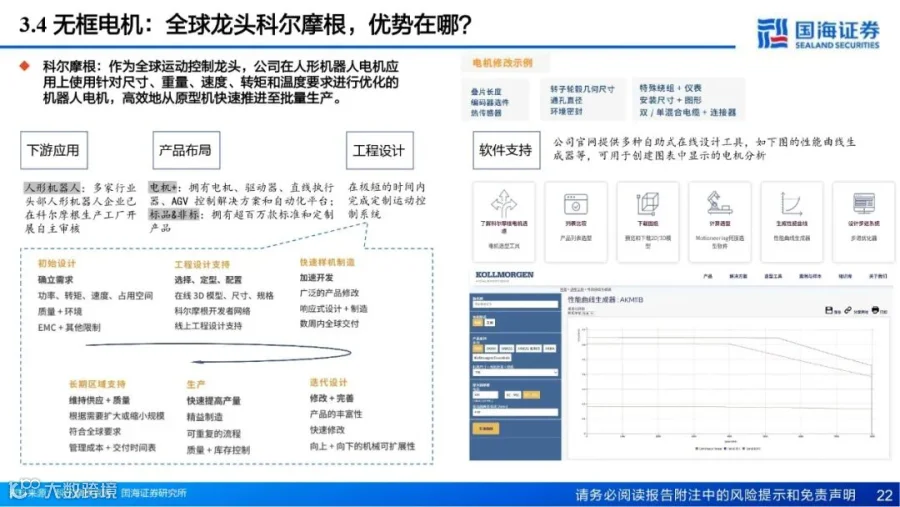Click the yellow generate button in blue sidebar
Screen dimensions: 900x507
(x=486, y=428)
